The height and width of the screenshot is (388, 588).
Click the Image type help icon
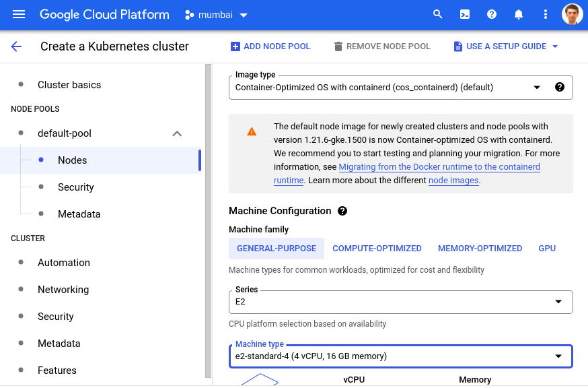click(x=560, y=87)
